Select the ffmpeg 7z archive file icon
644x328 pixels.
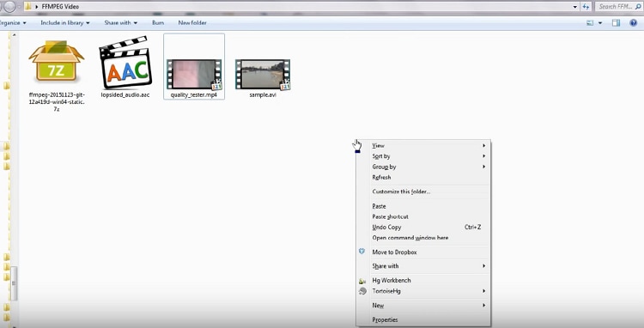(x=57, y=60)
